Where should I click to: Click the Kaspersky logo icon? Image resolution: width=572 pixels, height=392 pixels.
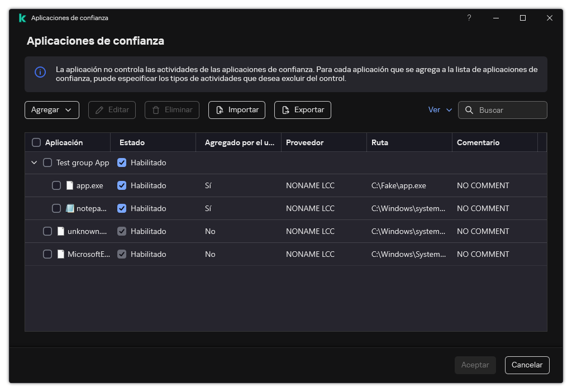(x=22, y=17)
